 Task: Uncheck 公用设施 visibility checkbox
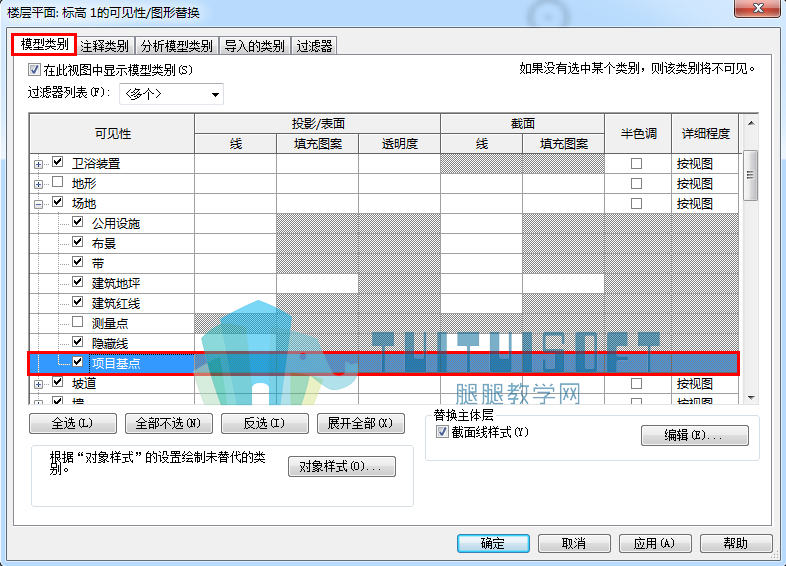77,222
